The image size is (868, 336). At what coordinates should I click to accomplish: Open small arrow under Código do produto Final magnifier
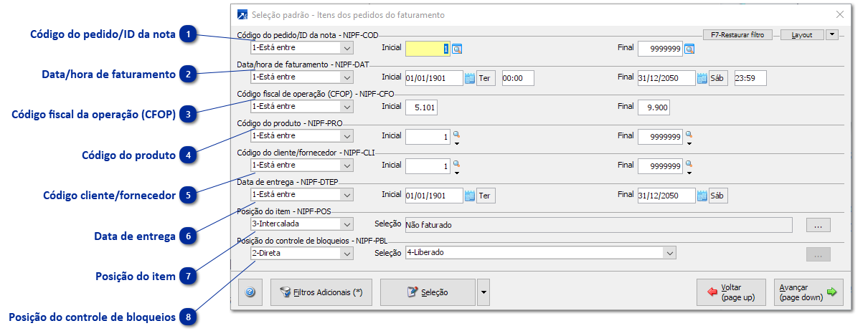[689, 143]
